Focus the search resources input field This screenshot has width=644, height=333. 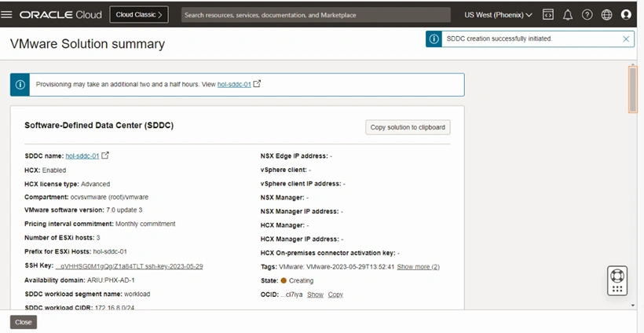click(316, 15)
